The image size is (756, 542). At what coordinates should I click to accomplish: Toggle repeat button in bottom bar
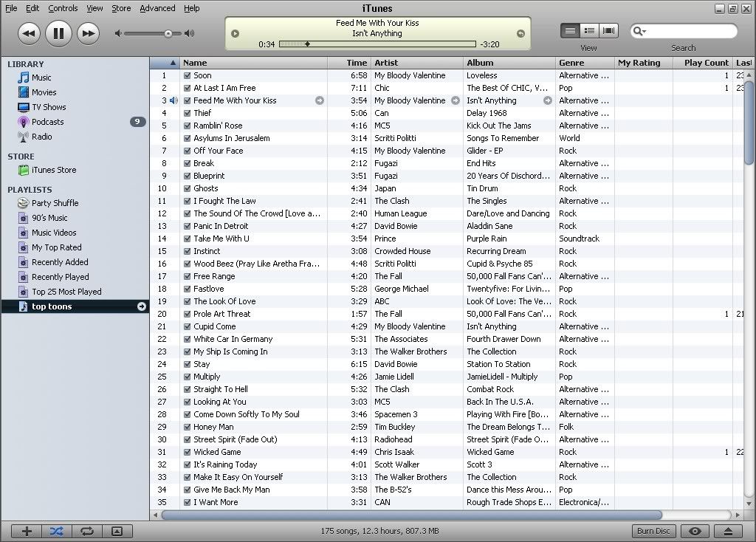(x=86, y=531)
